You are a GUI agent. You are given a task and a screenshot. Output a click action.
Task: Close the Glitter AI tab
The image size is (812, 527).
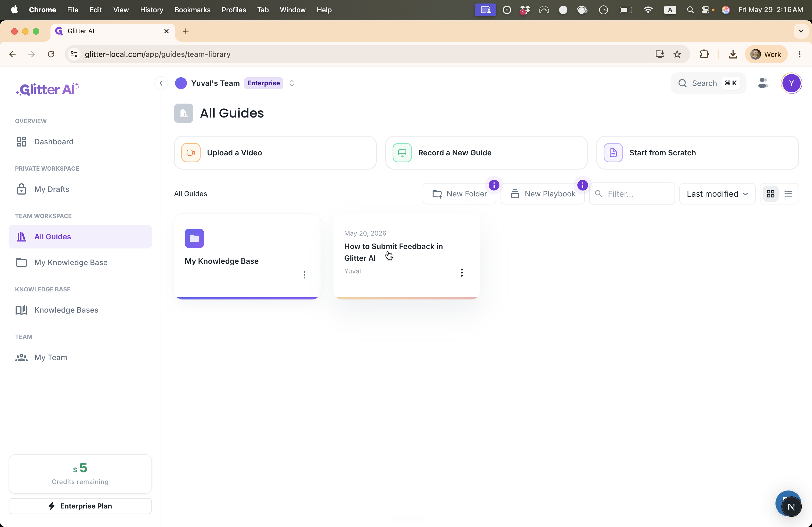click(166, 31)
